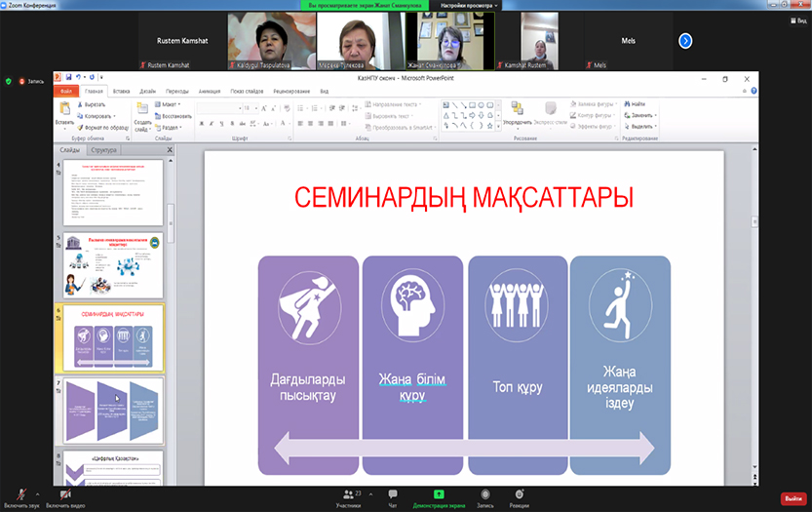Viewport: 812px width, 512px height.
Task: Open the Участники participants panel
Action: click(x=348, y=495)
